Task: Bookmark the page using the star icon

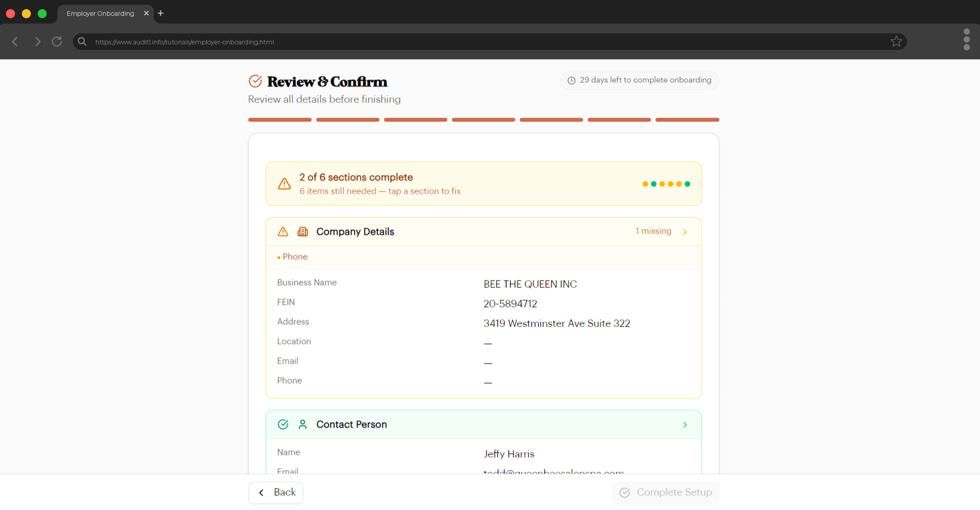Action: click(896, 41)
